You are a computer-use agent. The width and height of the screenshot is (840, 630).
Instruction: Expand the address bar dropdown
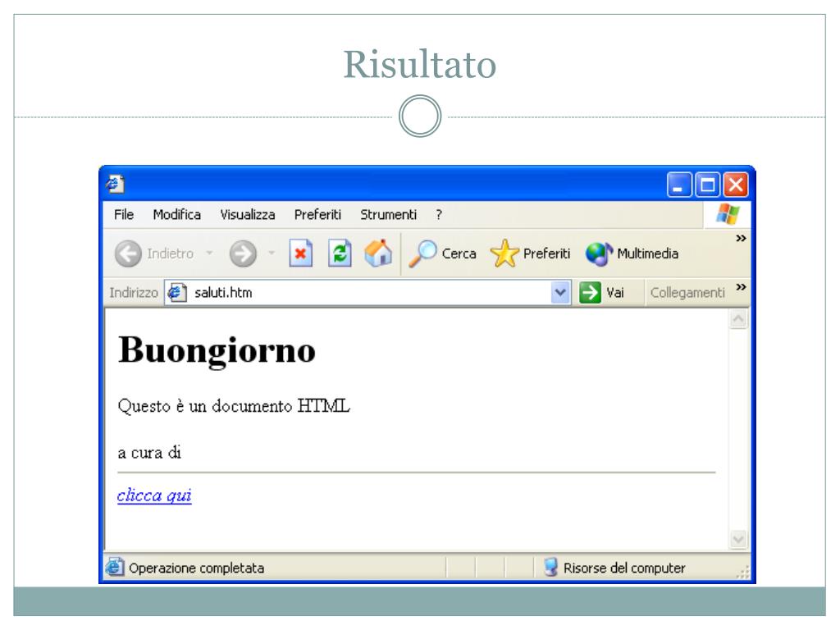coord(560,293)
